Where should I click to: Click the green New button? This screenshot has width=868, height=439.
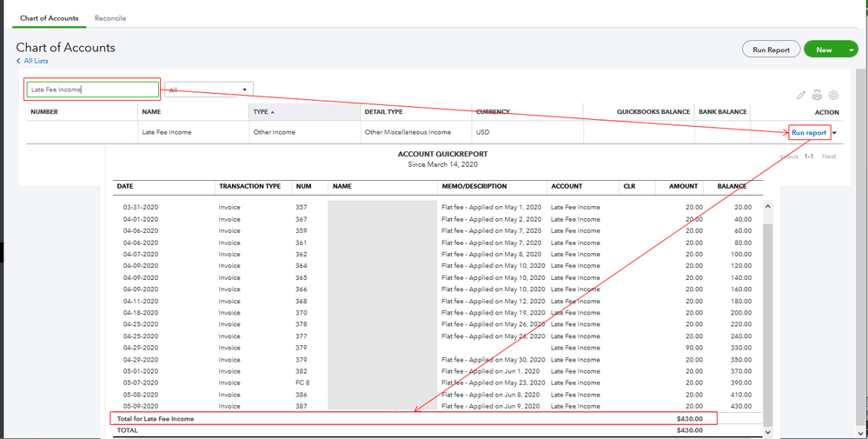point(824,50)
